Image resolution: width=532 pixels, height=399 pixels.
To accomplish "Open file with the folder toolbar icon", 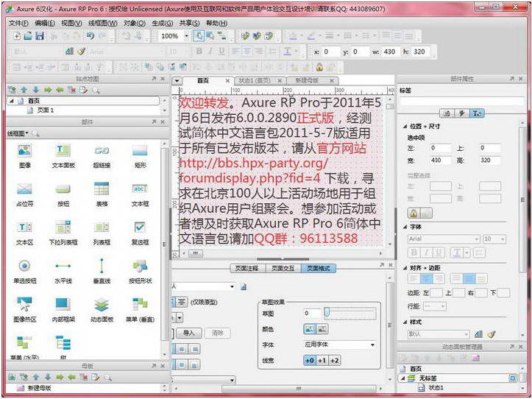I will (x=29, y=36).
